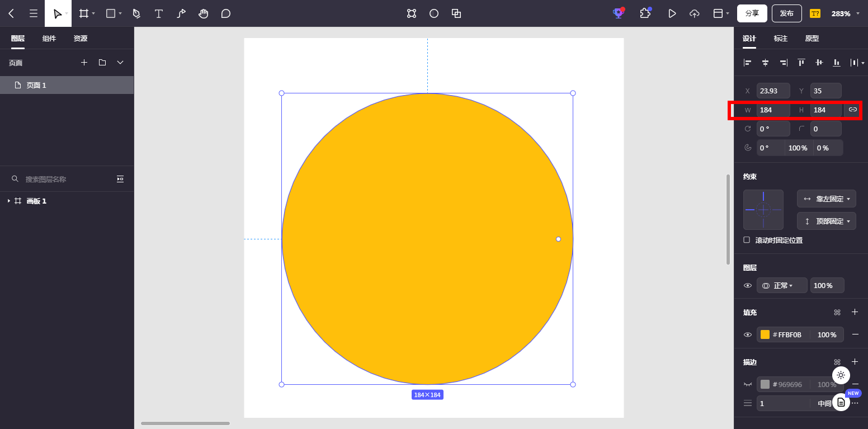Image resolution: width=868 pixels, height=429 pixels.
Task: Open the yellow fill color swatch
Action: point(765,334)
